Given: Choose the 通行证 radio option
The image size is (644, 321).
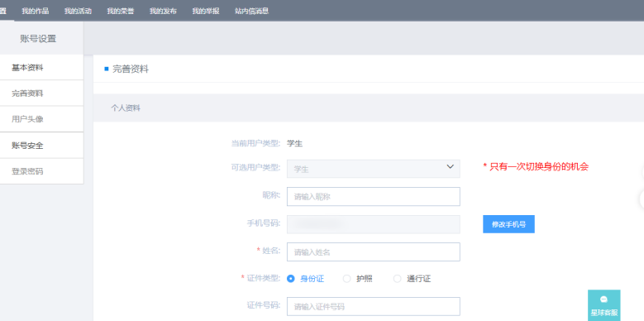Looking at the screenshot, I should pos(397,279).
